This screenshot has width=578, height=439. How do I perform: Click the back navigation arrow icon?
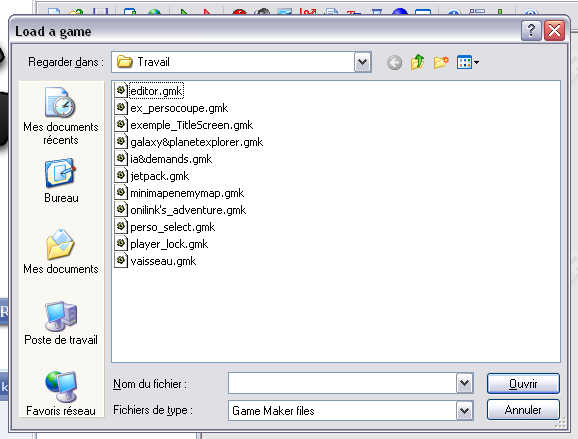tap(394, 63)
